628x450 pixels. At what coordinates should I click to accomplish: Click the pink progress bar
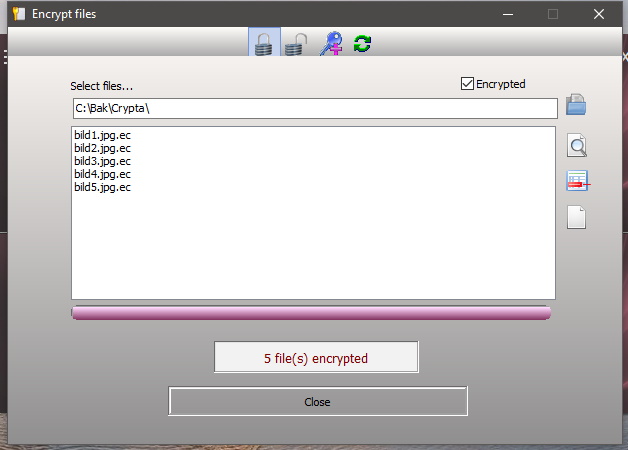tap(311, 313)
